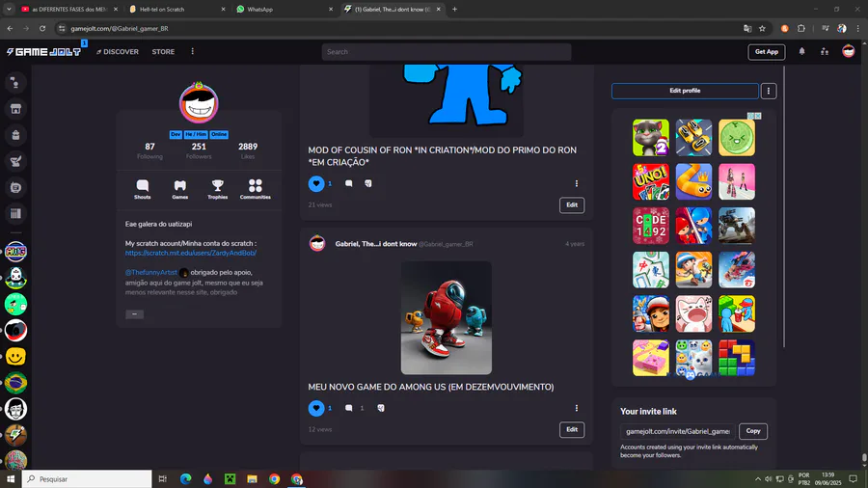Open the Brazil flag community

(x=15, y=383)
